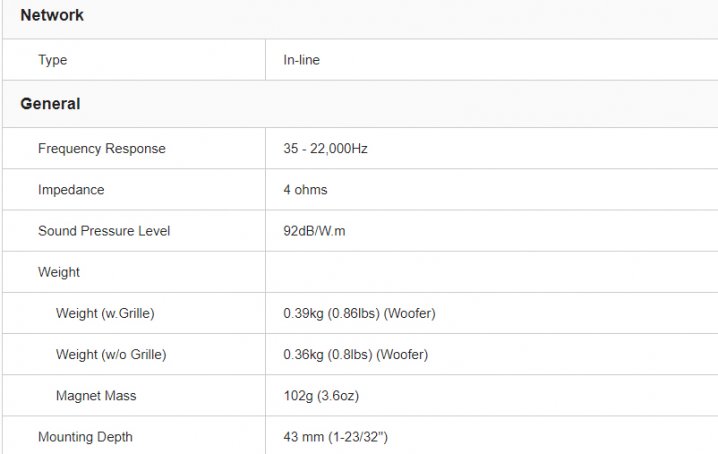Click the 102g (3.6oz) value
718x454 pixels.
(x=321, y=396)
